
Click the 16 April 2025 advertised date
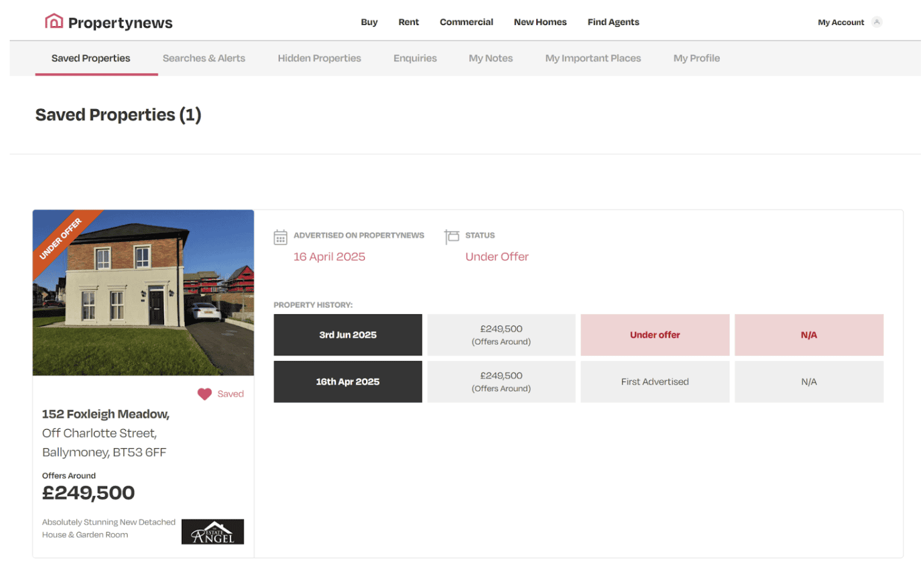click(329, 257)
